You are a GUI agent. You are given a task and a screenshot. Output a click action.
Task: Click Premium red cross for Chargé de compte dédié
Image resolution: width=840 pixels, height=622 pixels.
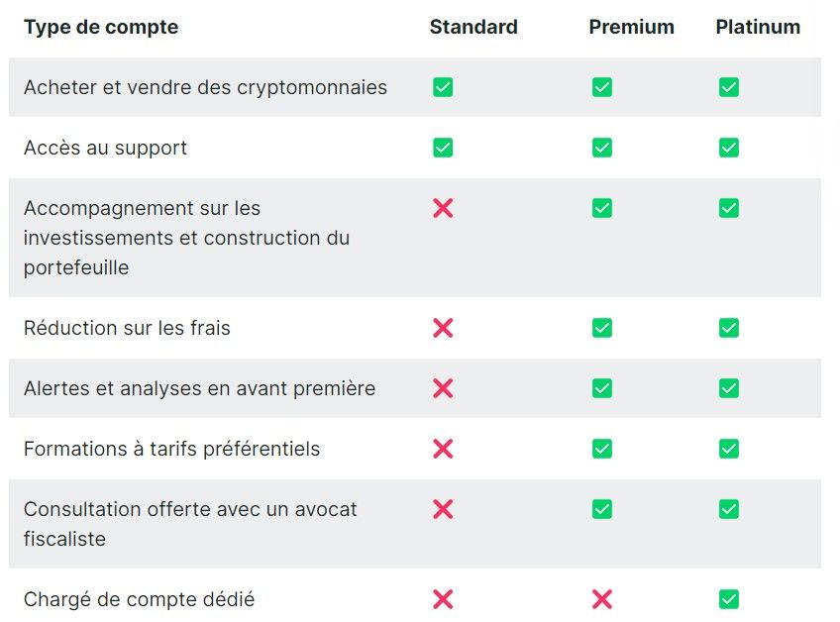[601, 599]
